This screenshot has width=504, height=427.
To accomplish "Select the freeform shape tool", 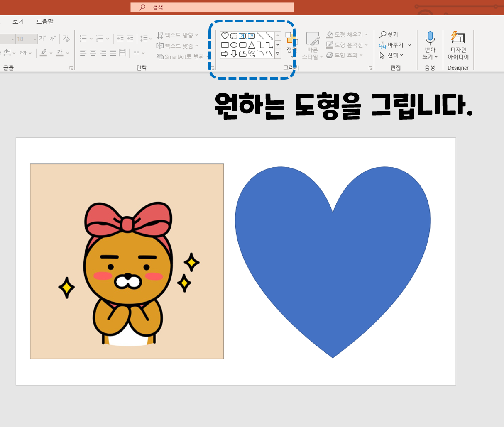I will point(243,54).
